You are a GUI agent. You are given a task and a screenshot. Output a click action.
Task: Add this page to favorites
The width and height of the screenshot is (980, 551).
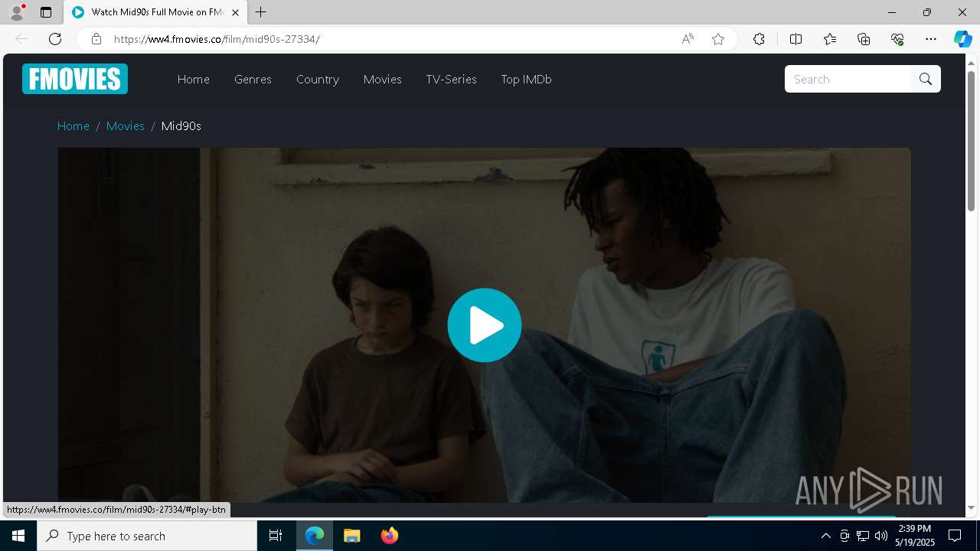pyautogui.click(x=718, y=39)
